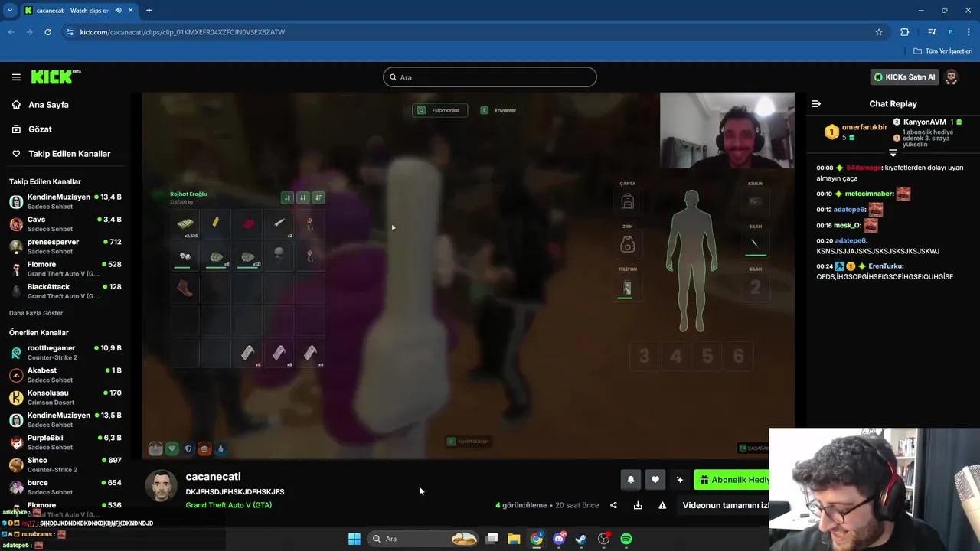The image size is (980, 551).
Task: Click omerfarukbir in chat leaderboard
Action: pos(864,127)
